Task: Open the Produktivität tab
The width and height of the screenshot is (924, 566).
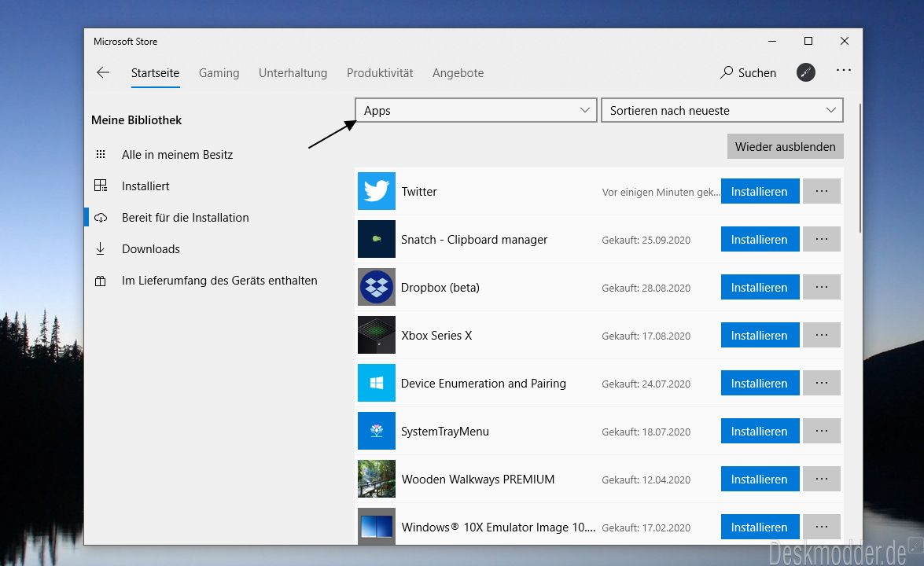Action: (x=380, y=73)
